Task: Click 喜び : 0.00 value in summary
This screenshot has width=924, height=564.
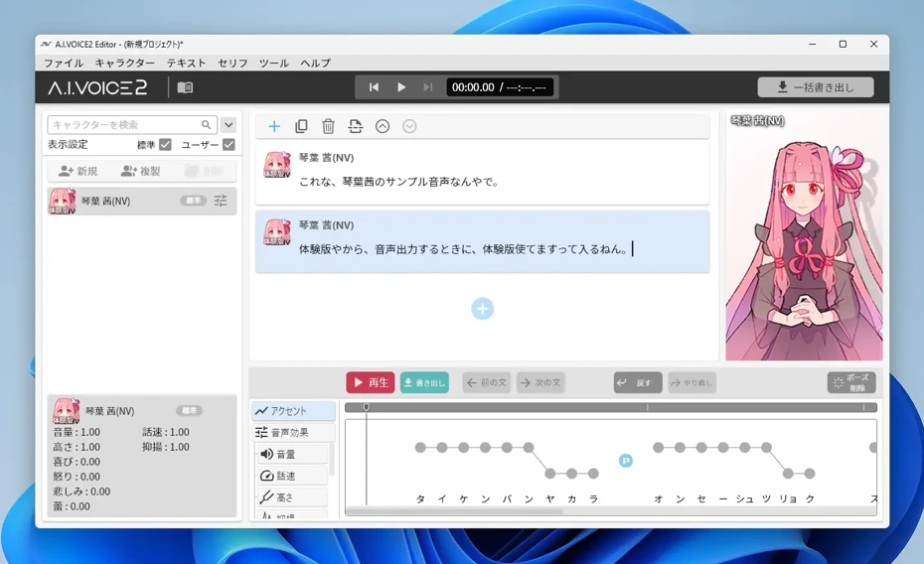Action: coord(77,462)
